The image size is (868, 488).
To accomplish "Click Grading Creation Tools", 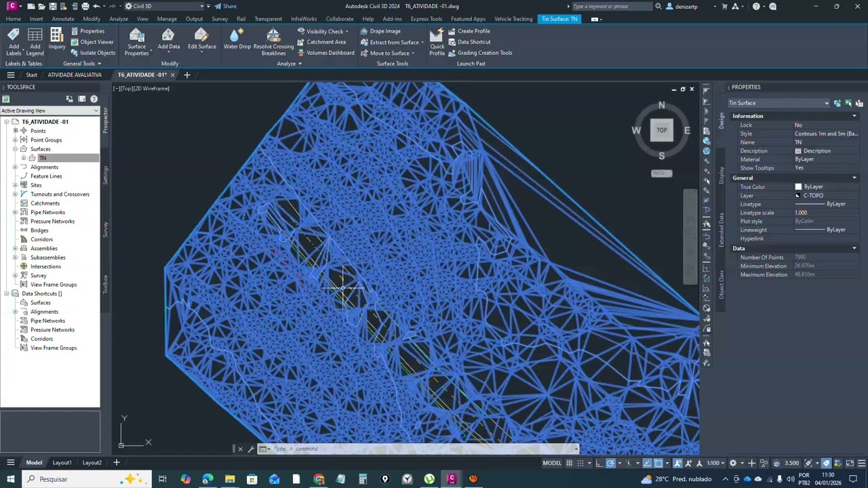I will tap(480, 53).
